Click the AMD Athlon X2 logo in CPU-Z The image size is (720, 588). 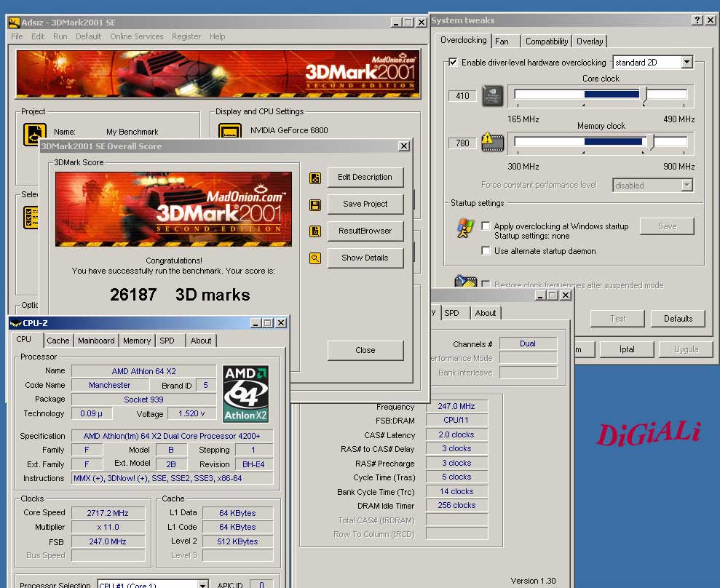[x=245, y=394]
